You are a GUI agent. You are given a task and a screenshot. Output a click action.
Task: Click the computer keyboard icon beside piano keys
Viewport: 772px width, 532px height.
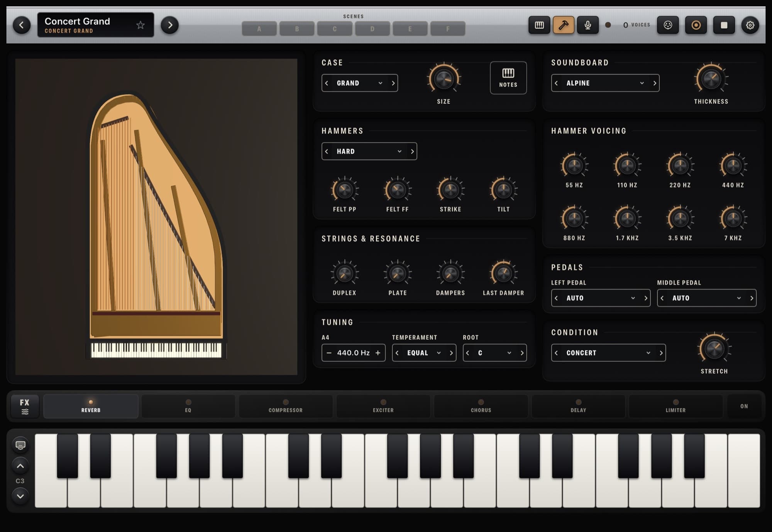tap(20, 445)
